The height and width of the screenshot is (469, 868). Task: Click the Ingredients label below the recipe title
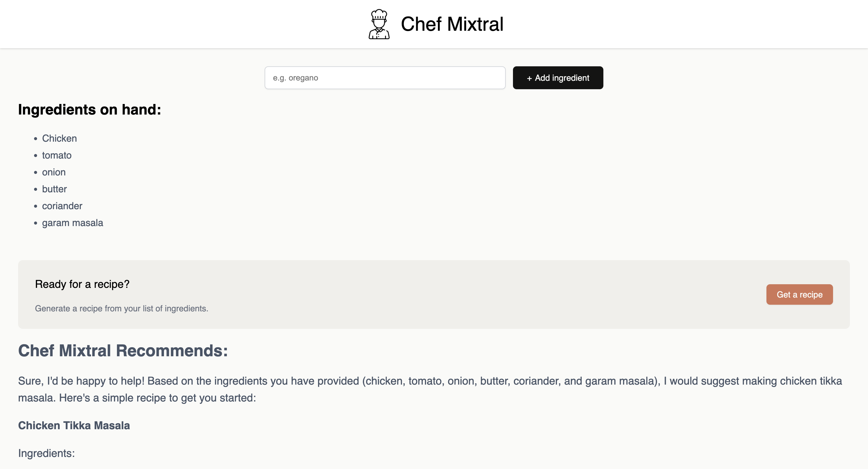point(46,453)
